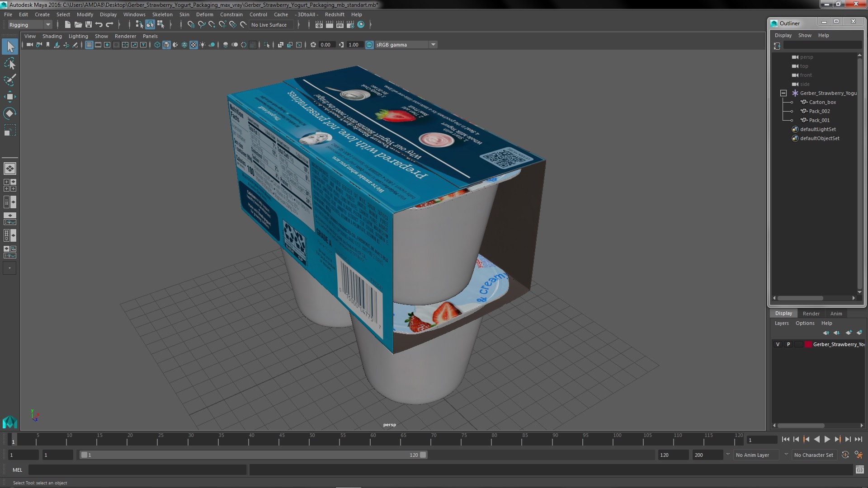Select by component type mode icon

[160, 25]
